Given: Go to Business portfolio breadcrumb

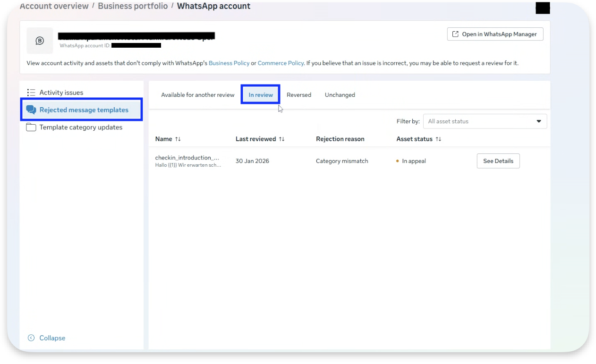Looking at the screenshot, I should (133, 6).
